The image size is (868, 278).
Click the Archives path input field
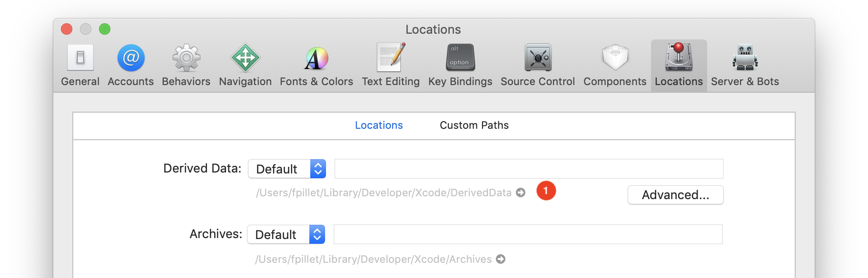[528, 234]
